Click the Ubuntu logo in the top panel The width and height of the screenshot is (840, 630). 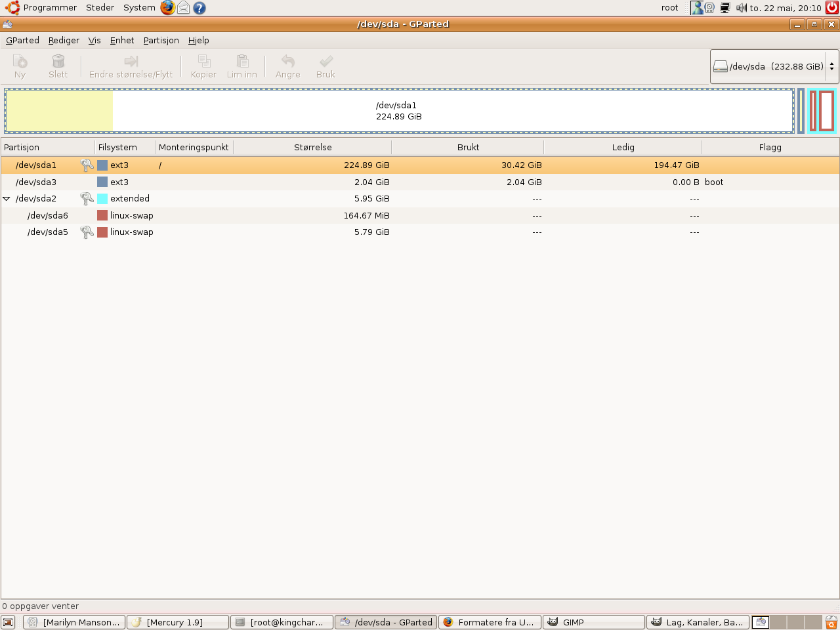12,8
